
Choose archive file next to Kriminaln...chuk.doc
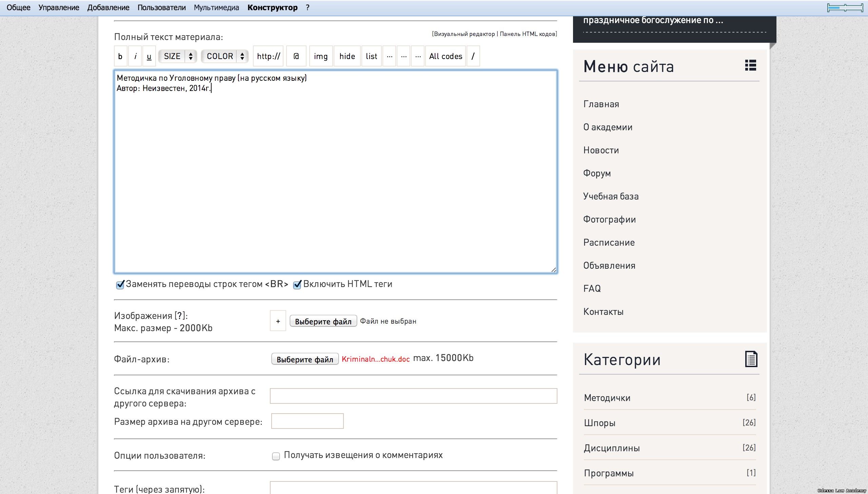coord(305,359)
